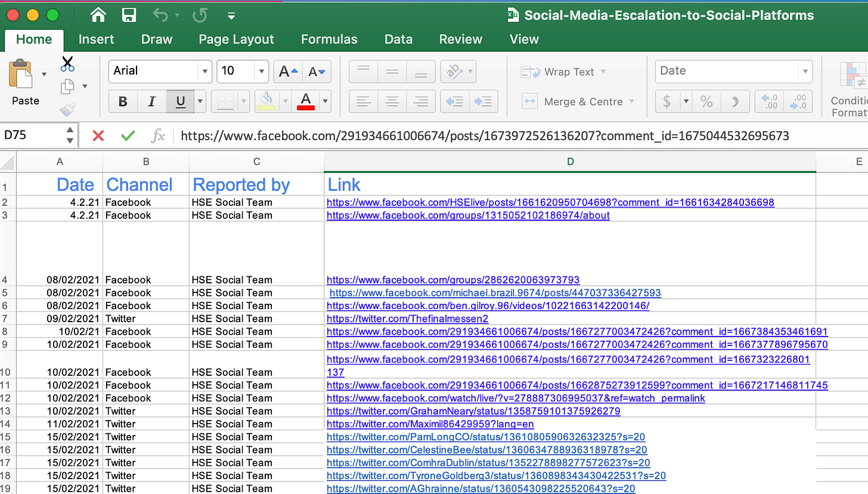Viewport: 868px width, 494px height.
Task: Cut selection with scissors icon
Action: 67,64
